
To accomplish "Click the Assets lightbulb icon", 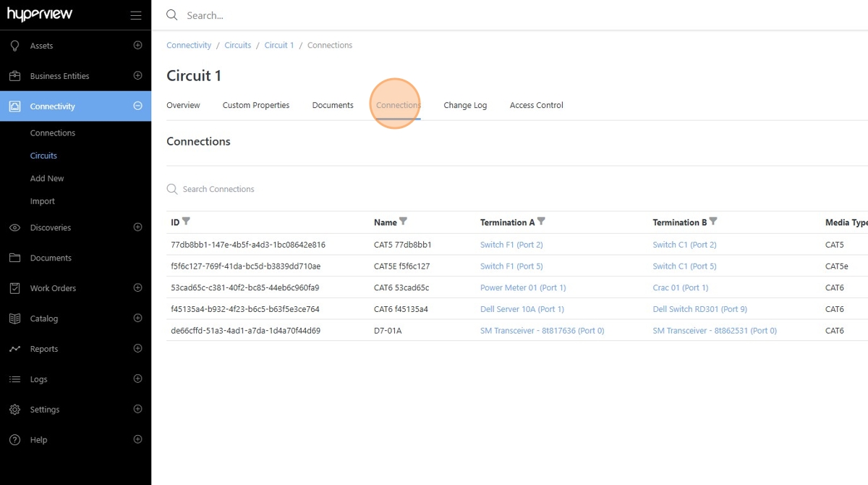I will click(x=14, y=46).
